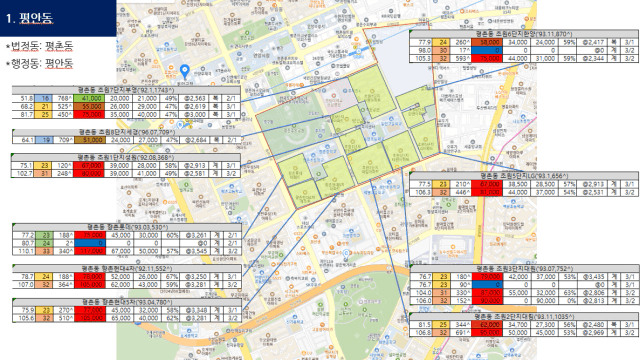Click the per-pyeong value '@2,417'
Screen dimensions: 640x360
pos(592,42)
